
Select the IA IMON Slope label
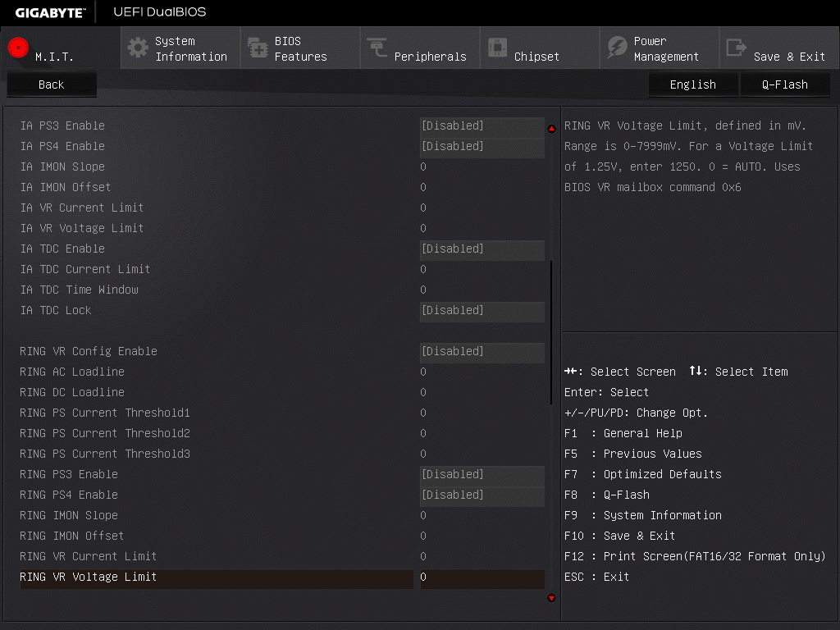[62, 167]
